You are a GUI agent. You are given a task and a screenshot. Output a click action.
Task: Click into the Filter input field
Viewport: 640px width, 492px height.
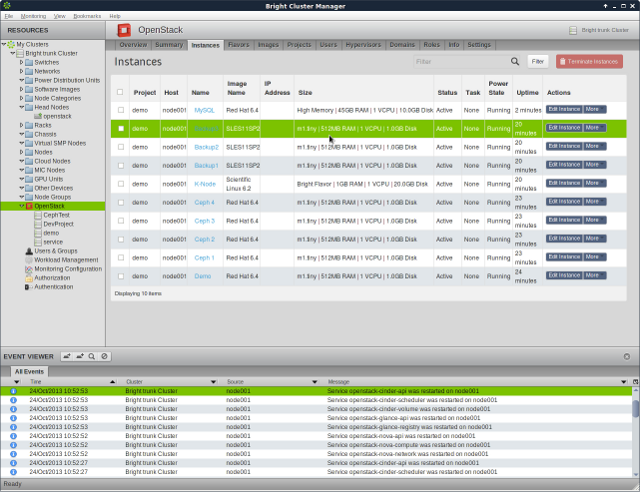click(461, 61)
